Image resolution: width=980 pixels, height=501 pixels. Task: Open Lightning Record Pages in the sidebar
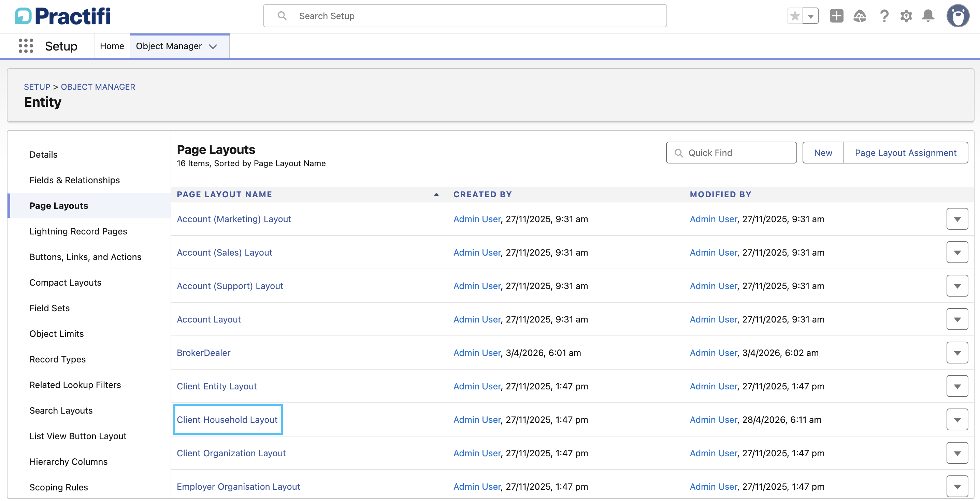coord(78,231)
